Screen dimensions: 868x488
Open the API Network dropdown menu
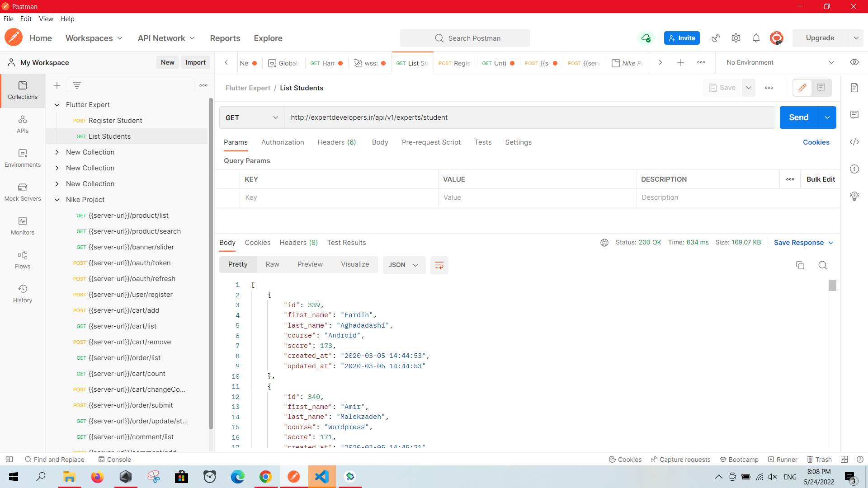click(x=166, y=38)
